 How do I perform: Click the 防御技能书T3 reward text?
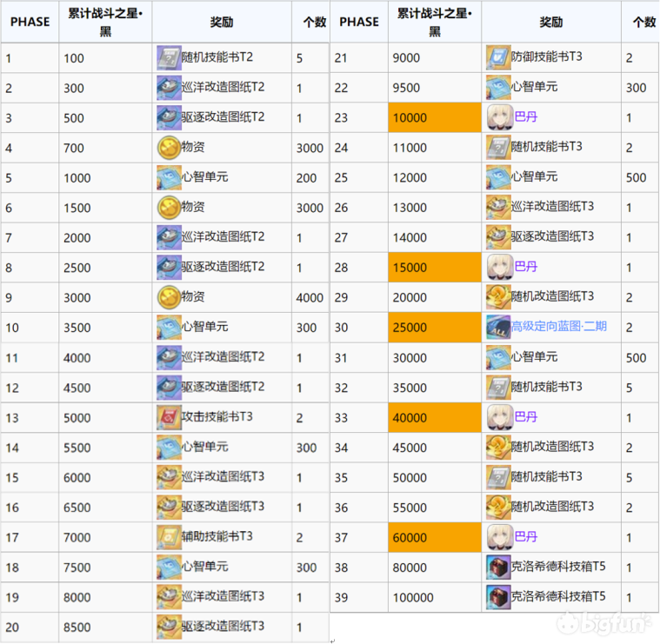[x=546, y=56]
